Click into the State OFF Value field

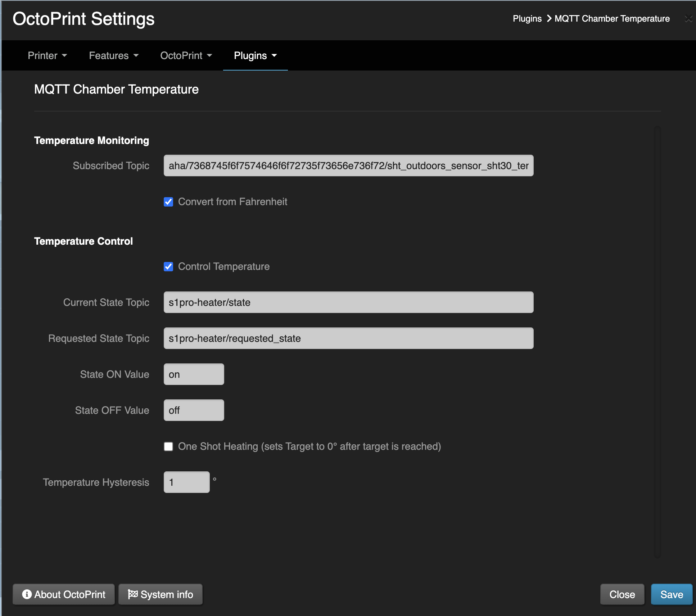[x=194, y=410]
